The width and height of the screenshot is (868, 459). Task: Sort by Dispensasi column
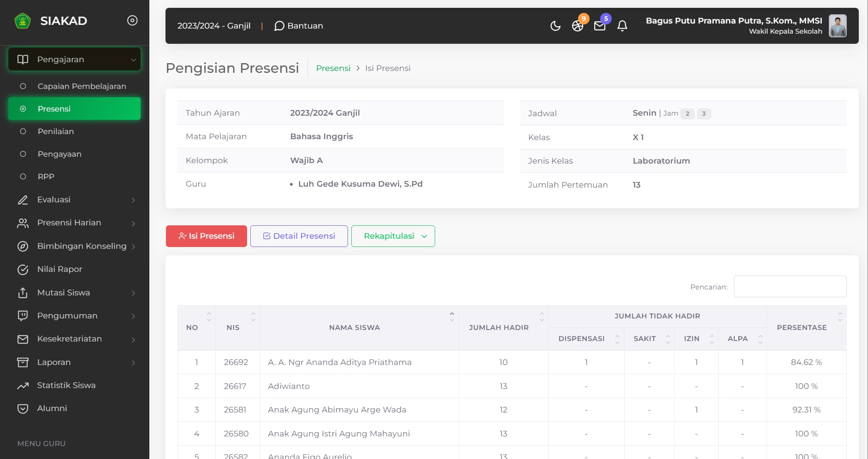(586, 339)
